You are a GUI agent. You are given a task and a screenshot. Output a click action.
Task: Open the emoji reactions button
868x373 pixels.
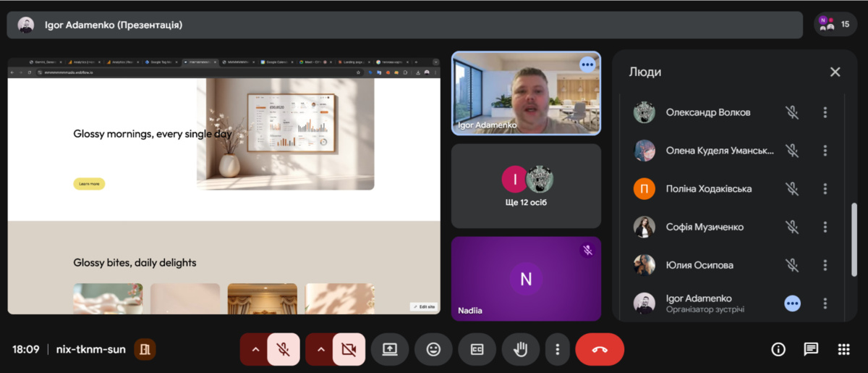point(433,349)
